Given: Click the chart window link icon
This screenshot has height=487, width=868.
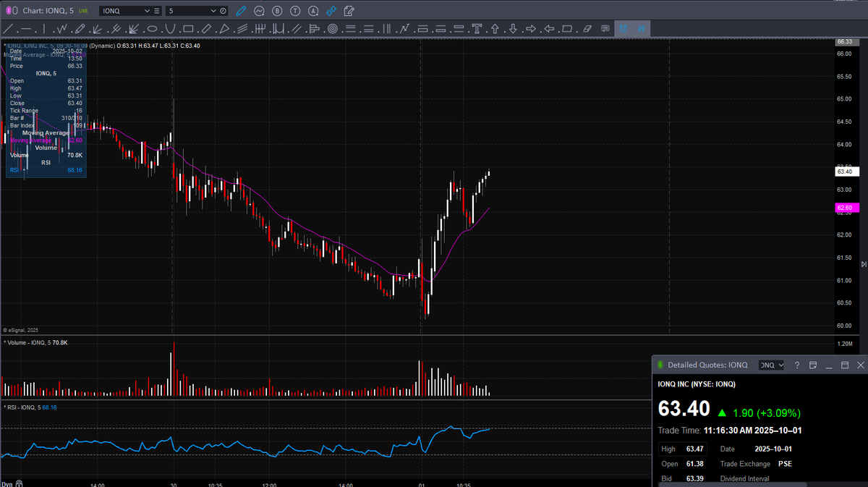Looking at the screenshot, I should (9, 12).
